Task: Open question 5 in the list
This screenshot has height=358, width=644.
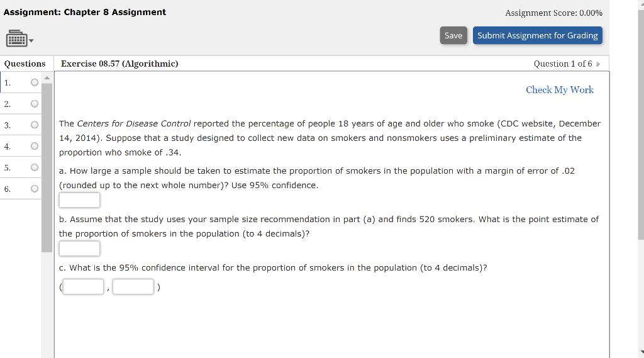Action: pos(21,168)
